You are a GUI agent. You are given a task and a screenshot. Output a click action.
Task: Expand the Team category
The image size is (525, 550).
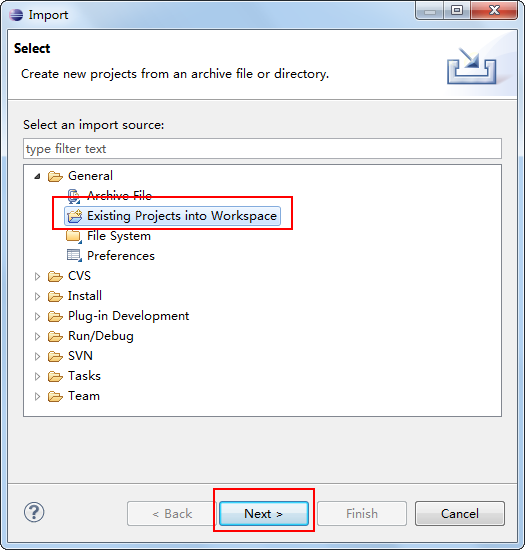[x=37, y=396]
